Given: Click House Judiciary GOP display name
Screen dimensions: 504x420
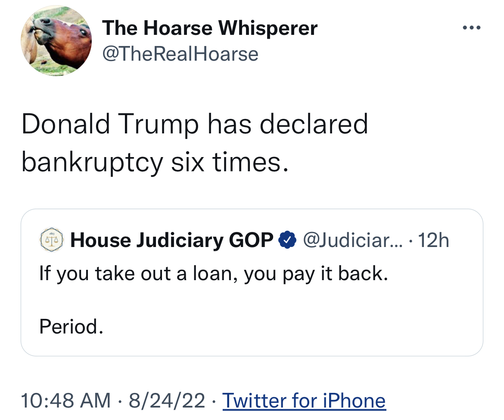Looking at the screenshot, I should 172,240.
